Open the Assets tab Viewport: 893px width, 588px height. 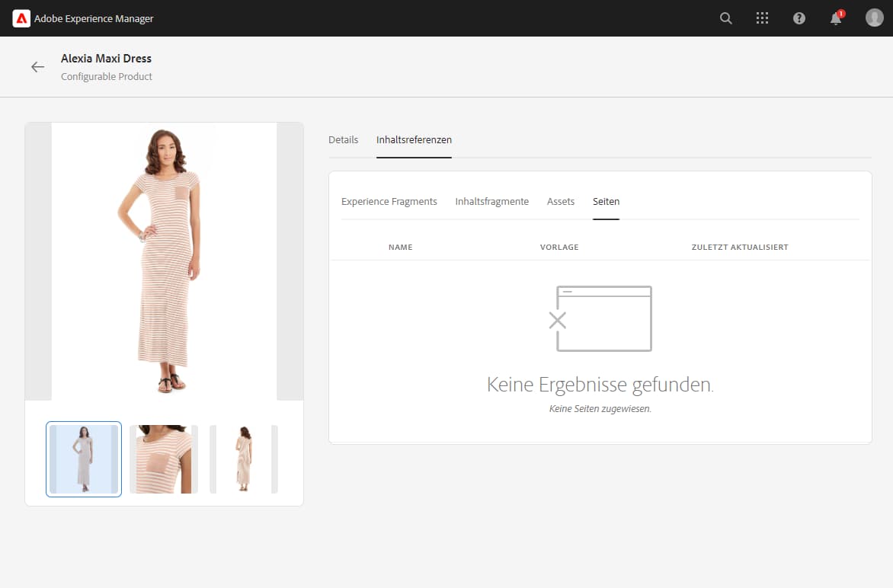(x=561, y=201)
